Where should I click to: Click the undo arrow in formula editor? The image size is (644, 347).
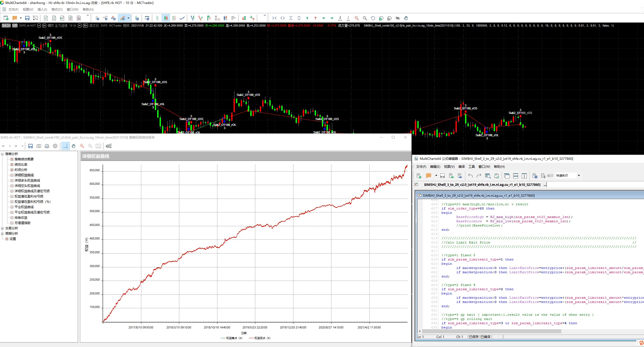click(x=470, y=175)
